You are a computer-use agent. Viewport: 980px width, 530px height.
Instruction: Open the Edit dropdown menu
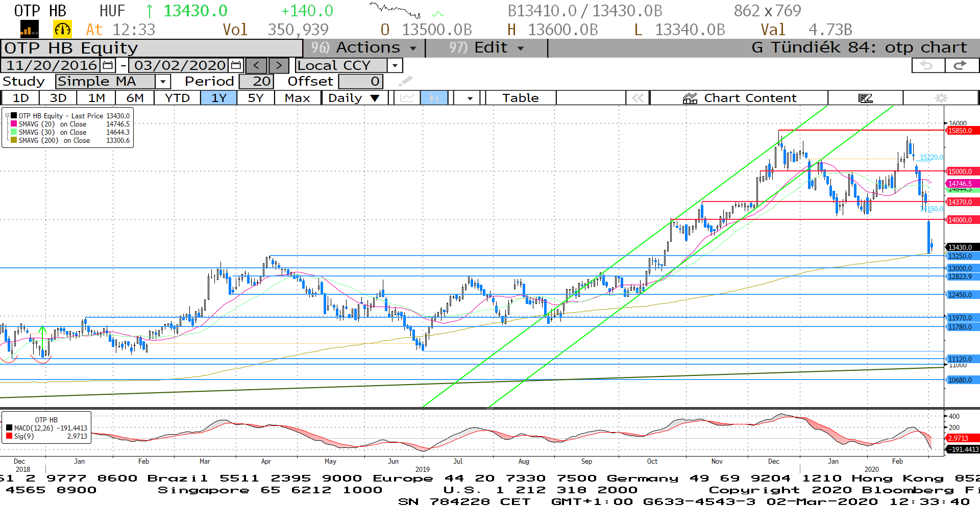[486, 48]
